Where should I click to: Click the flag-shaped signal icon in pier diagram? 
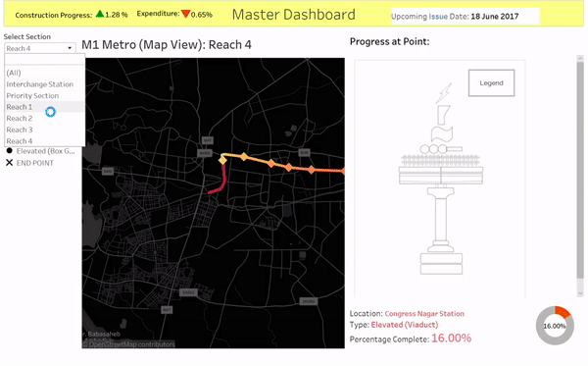[442, 134]
